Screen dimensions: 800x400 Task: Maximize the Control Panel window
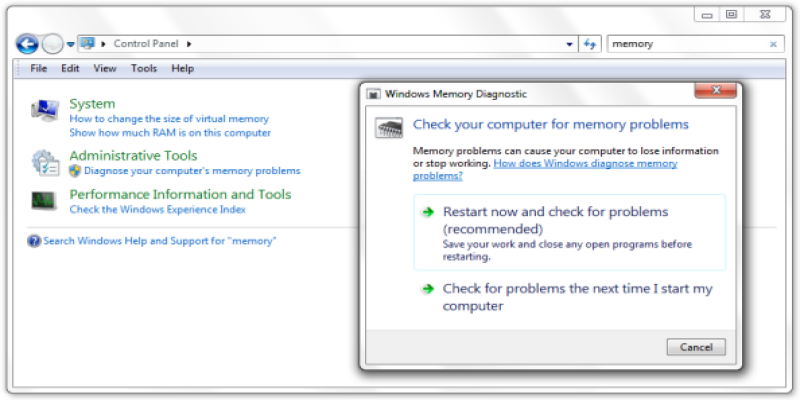731,15
